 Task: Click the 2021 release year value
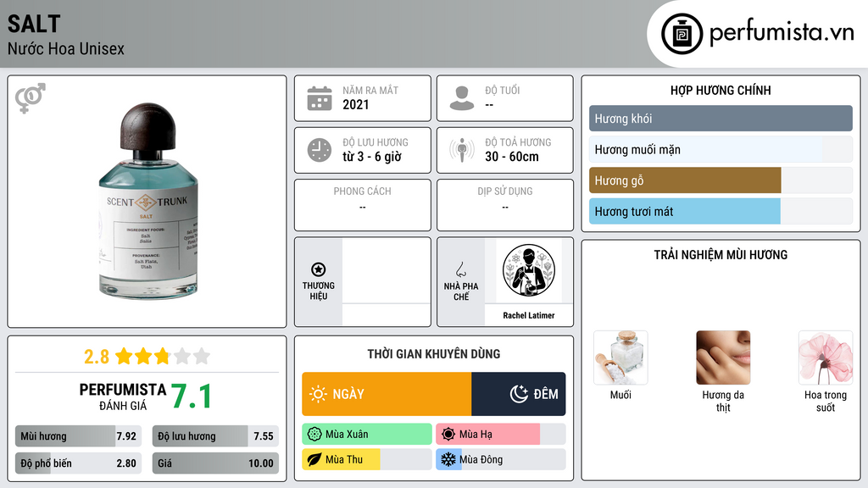point(355,104)
